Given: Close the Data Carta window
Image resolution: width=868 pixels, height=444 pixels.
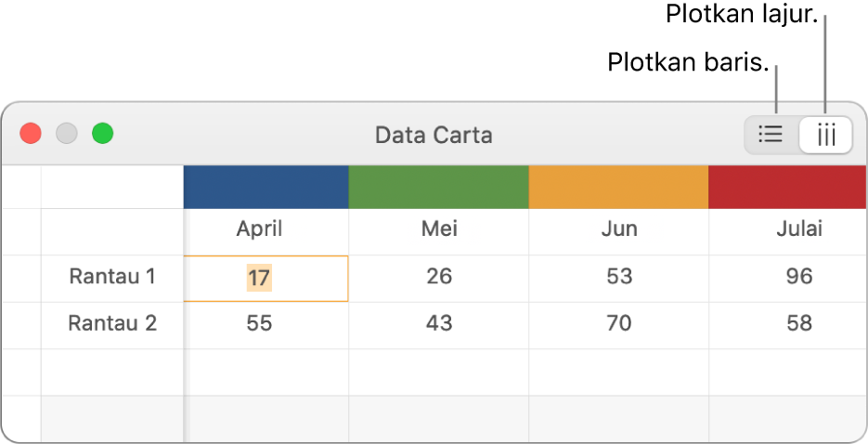Looking at the screenshot, I should click(31, 134).
